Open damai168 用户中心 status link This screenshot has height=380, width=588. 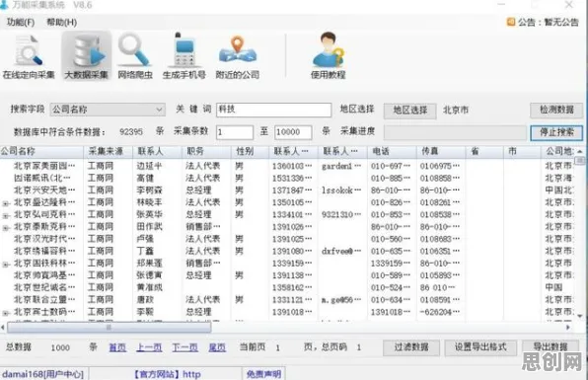pyautogui.click(x=43, y=374)
